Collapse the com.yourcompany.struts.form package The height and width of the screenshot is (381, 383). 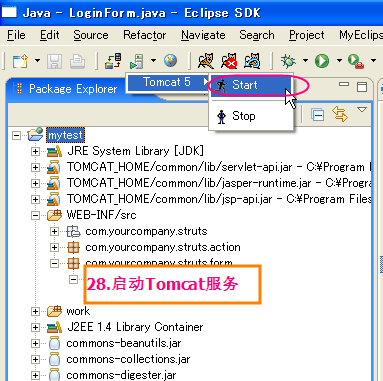coord(54,263)
